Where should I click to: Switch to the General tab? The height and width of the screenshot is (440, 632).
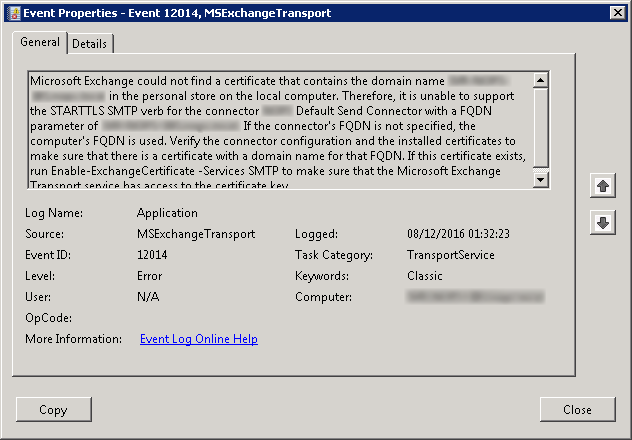40,42
